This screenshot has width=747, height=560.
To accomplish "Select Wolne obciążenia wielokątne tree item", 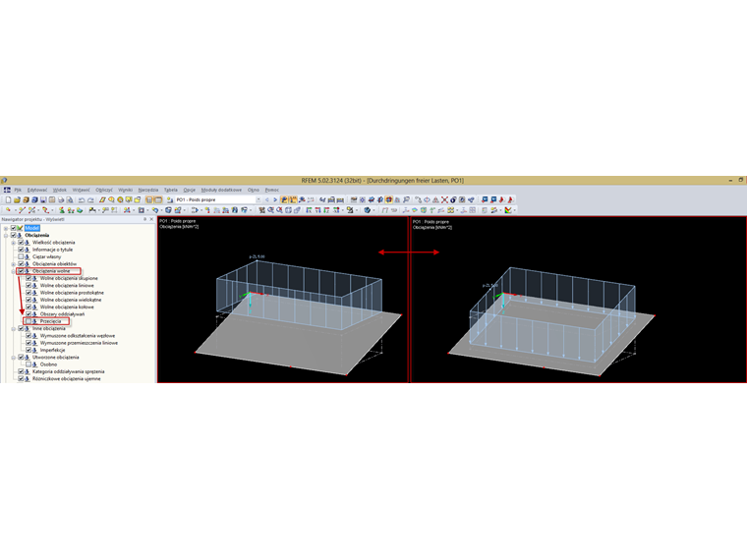I will point(71,300).
